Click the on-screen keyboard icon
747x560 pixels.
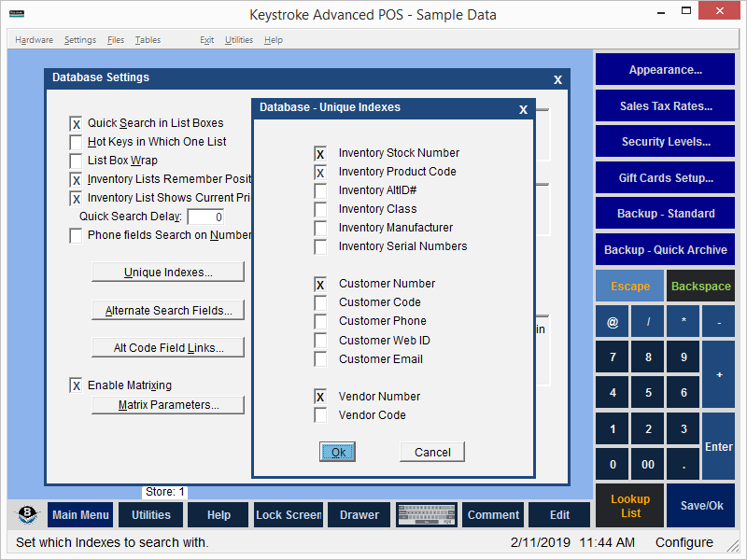click(x=426, y=515)
